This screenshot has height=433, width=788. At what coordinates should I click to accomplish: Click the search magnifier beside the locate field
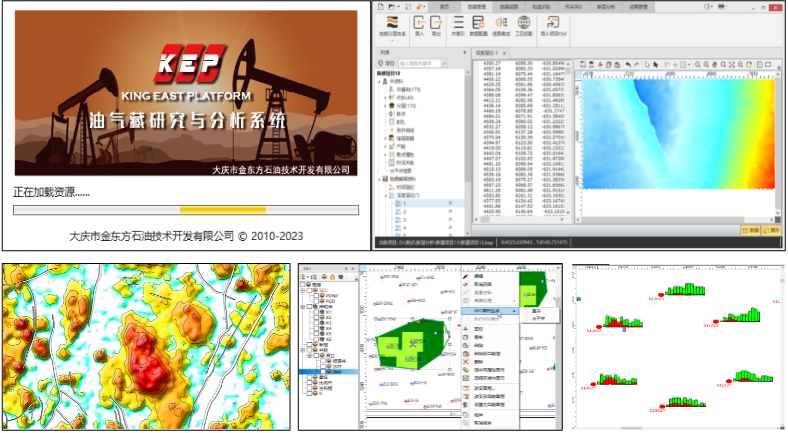click(x=444, y=63)
